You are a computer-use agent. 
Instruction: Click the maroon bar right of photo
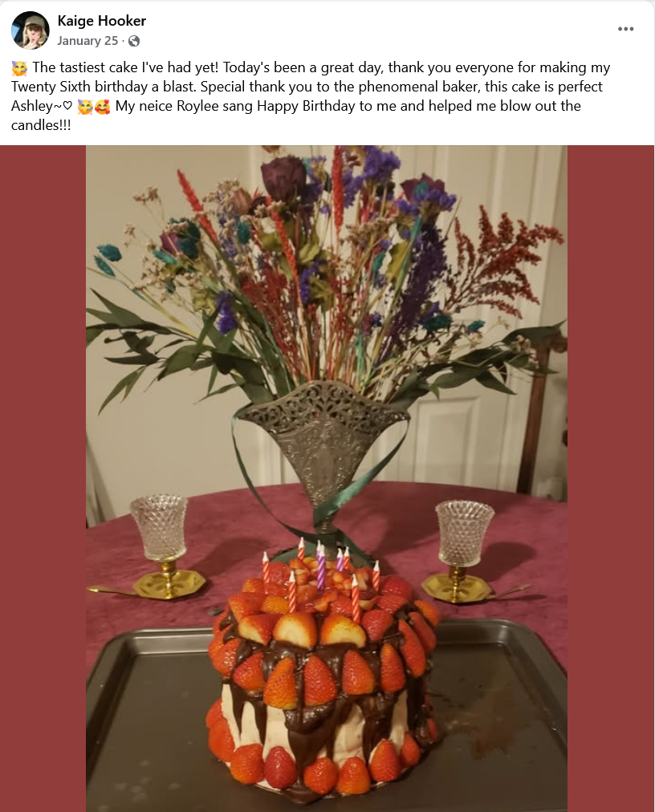pyautogui.click(x=611, y=478)
